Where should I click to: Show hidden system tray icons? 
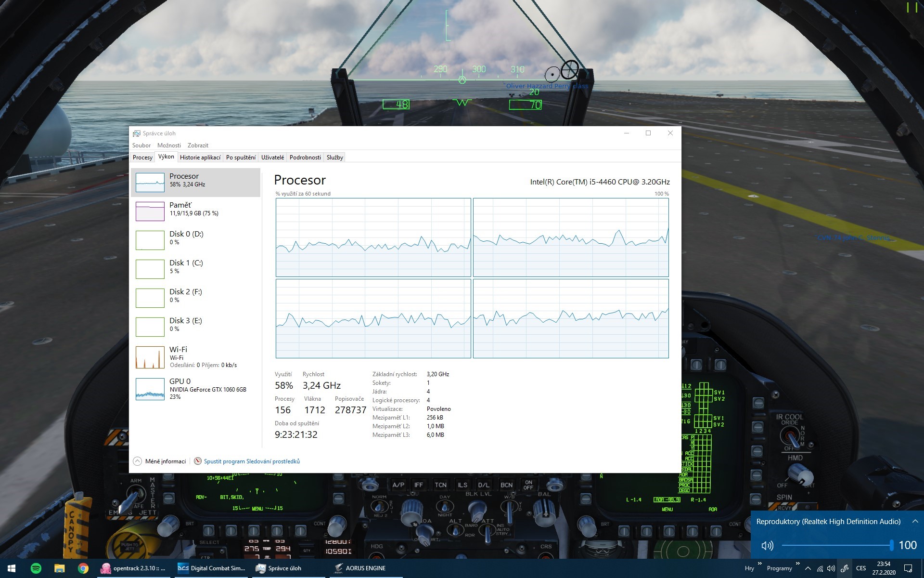[x=808, y=568]
